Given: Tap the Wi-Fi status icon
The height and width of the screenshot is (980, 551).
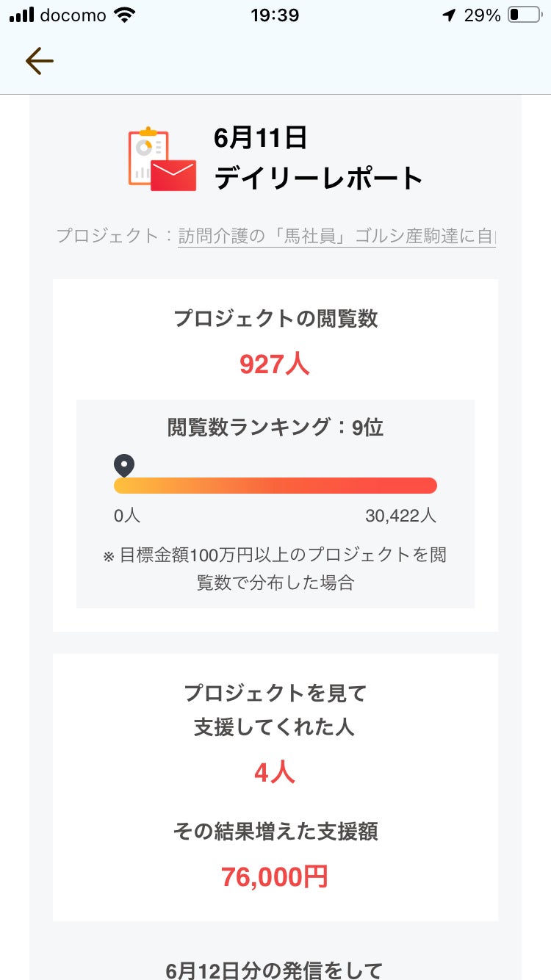Looking at the screenshot, I should [126, 15].
